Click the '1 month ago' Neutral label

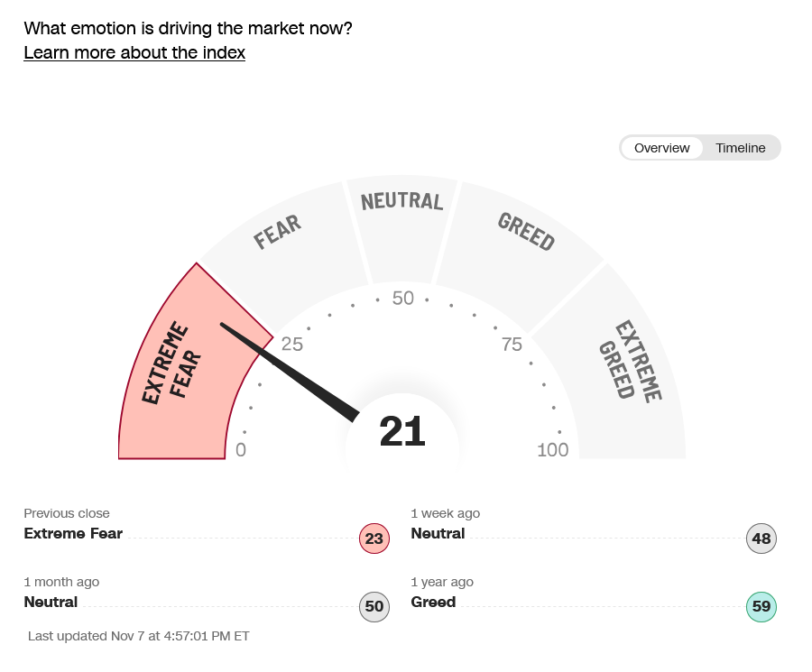(x=51, y=602)
